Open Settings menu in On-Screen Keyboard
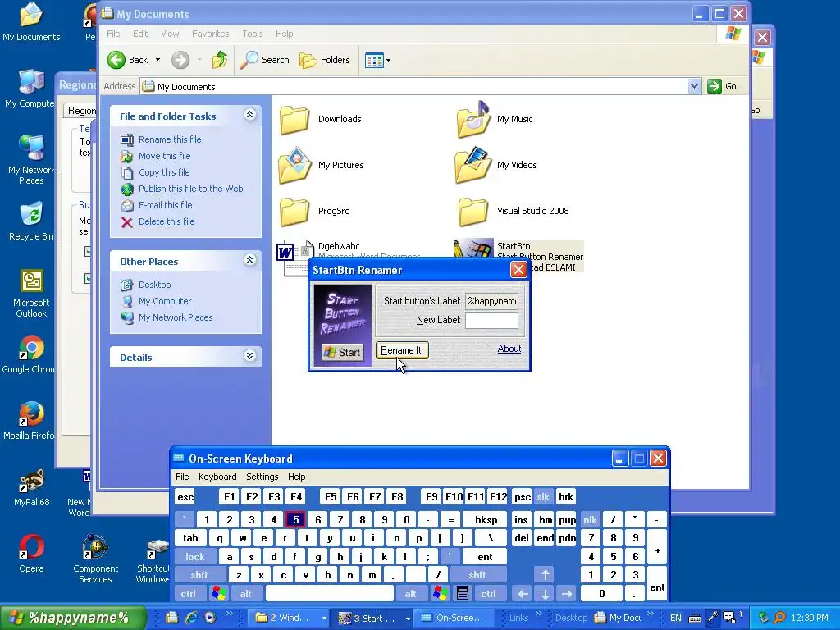840x630 pixels. [262, 477]
